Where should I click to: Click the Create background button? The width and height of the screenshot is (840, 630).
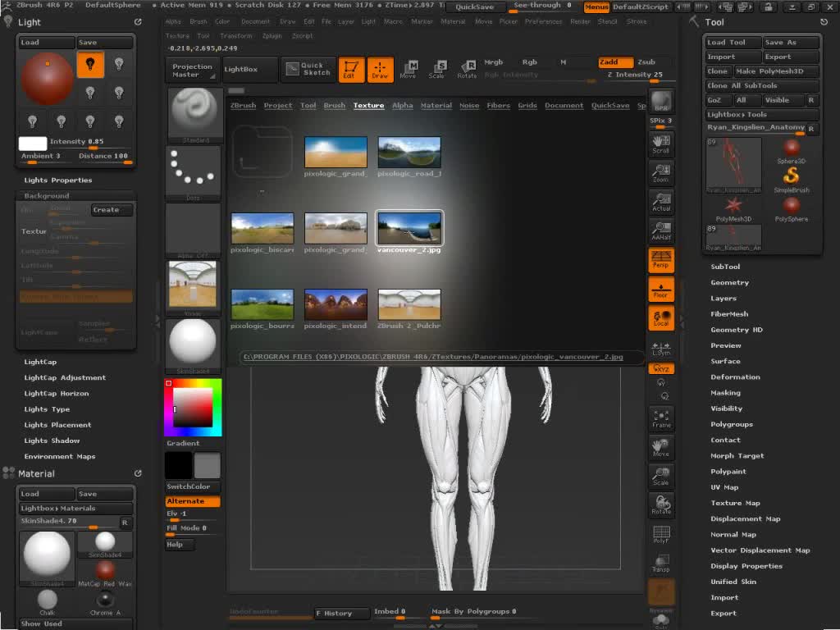111,210
